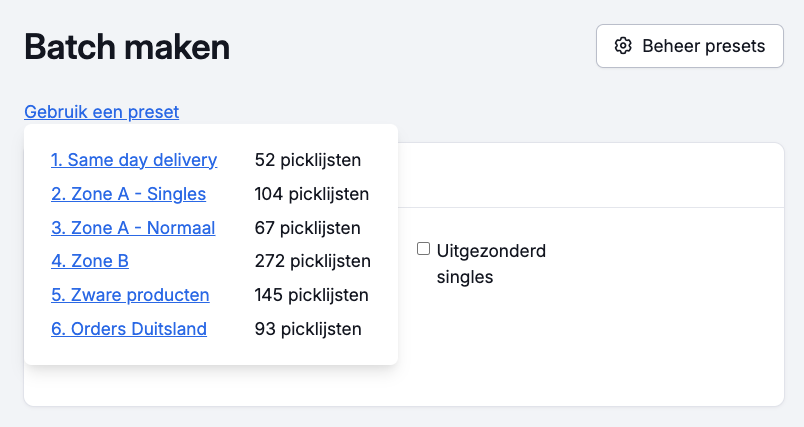This screenshot has width=804, height=427.
Task: Click the gear icon in Beheer presets
Action: [x=624, y=46]
